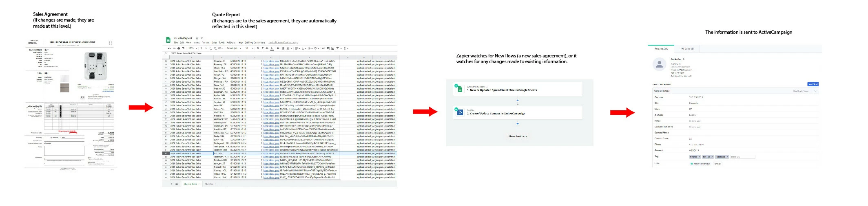
Task: Toggle Bold formatting in Sheets toolbar
Action: coord(258,48)
